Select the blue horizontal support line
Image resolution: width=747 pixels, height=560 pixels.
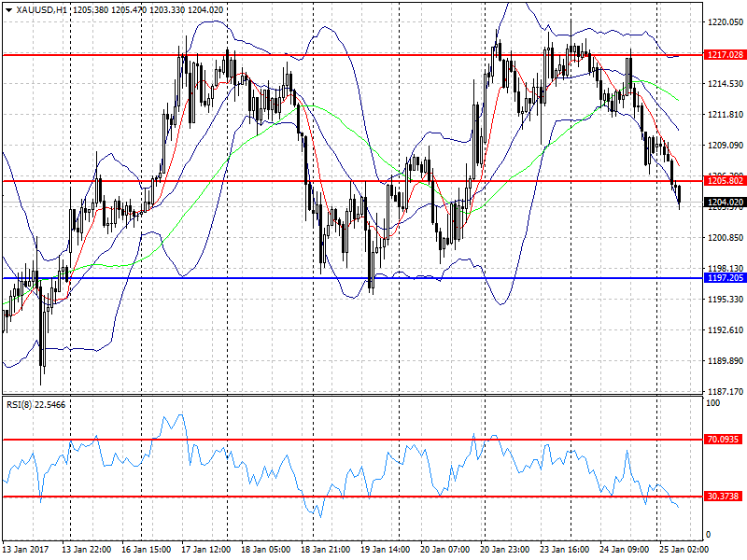pyautogui.click(x=353, y=278)
